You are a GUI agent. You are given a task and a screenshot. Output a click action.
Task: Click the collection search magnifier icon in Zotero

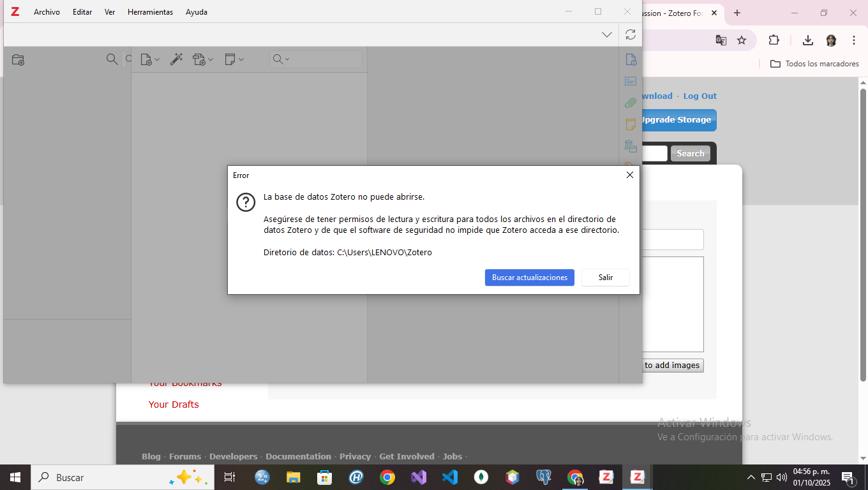(x=112, y=59)
